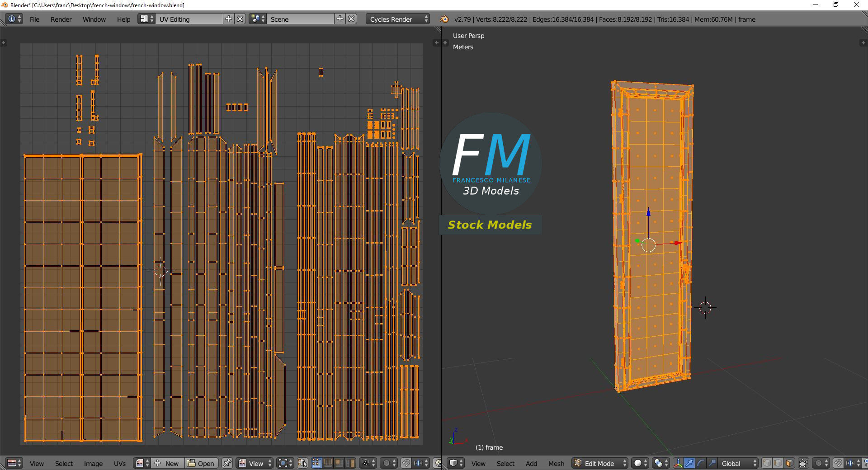Select UV island selection mode
The image size is (868, 470).
click(x=350, y=463)
